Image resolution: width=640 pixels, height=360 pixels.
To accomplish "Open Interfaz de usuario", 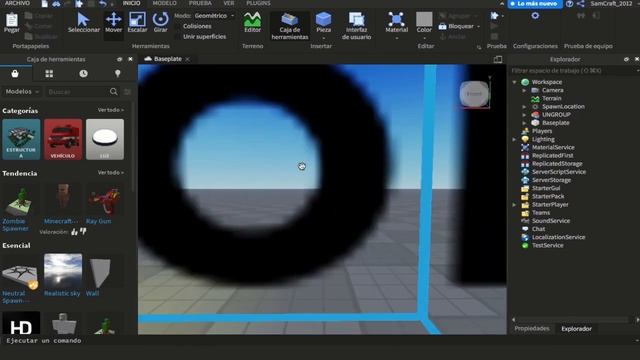I will click(x=356, y=26).
